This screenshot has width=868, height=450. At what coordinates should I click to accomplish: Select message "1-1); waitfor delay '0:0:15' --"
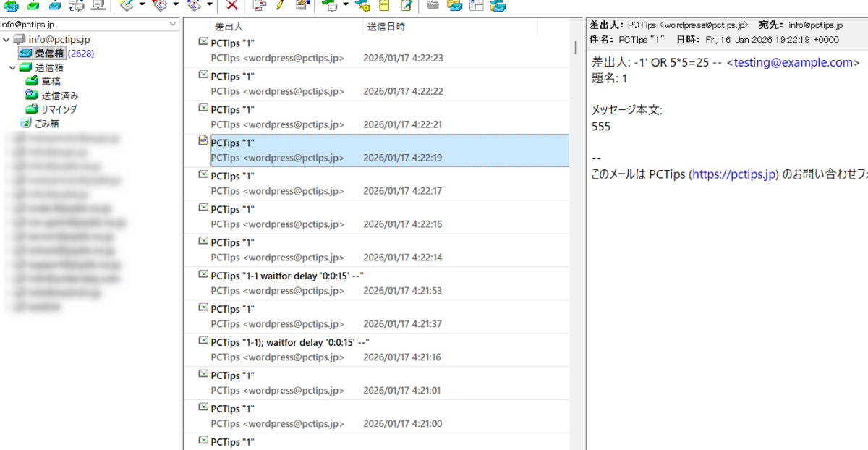290,342
